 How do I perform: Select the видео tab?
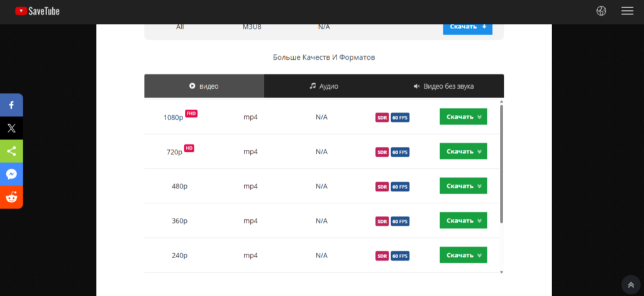click(204, 86)
